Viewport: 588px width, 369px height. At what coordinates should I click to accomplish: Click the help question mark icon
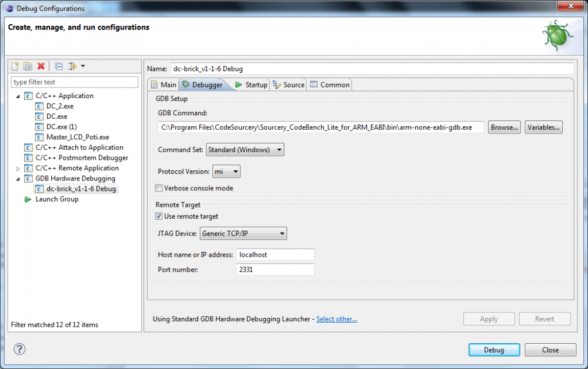(19, 350)
